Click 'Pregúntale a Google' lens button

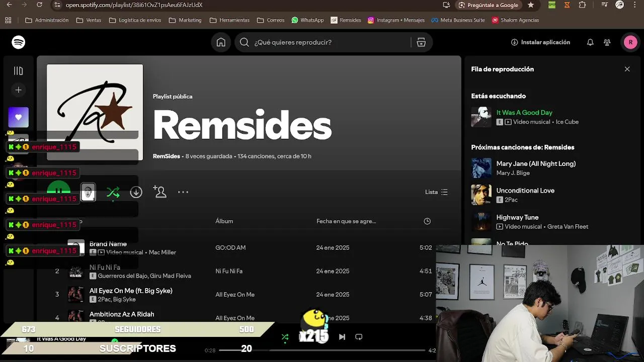488,5
